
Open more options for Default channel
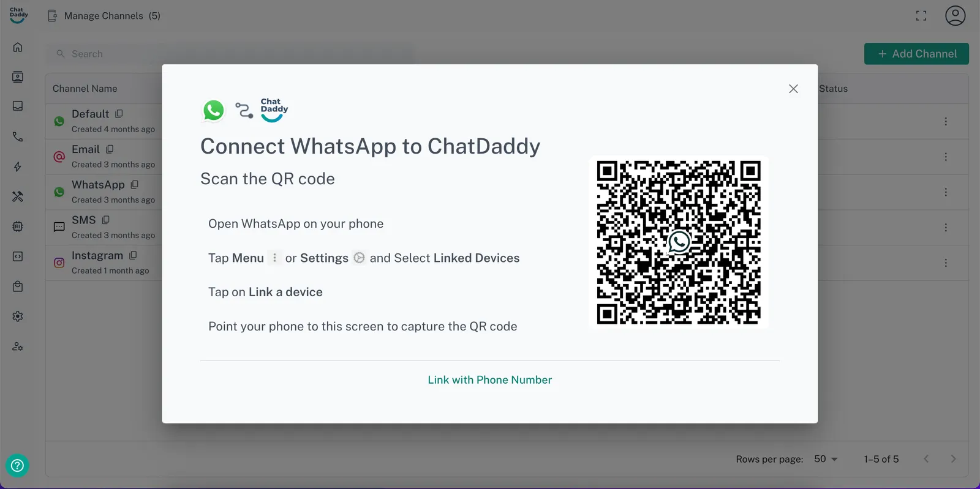tap(946, 122)
